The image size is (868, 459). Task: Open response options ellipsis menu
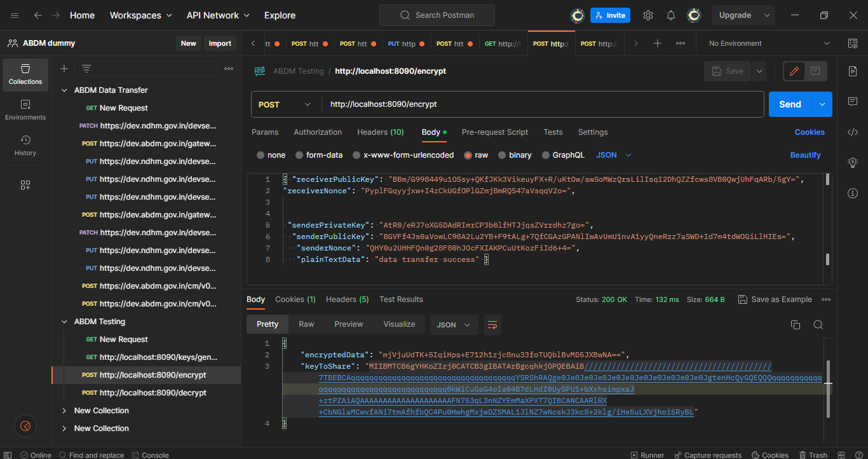(x=826, y=299)
